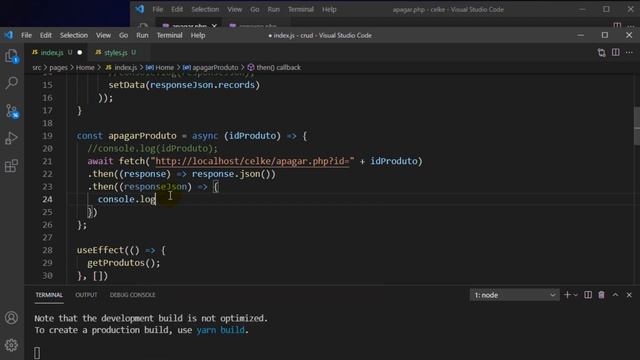Viewport: 640px width, 360px height.
Task: Open Run menu in crud window
Action: 142,36
